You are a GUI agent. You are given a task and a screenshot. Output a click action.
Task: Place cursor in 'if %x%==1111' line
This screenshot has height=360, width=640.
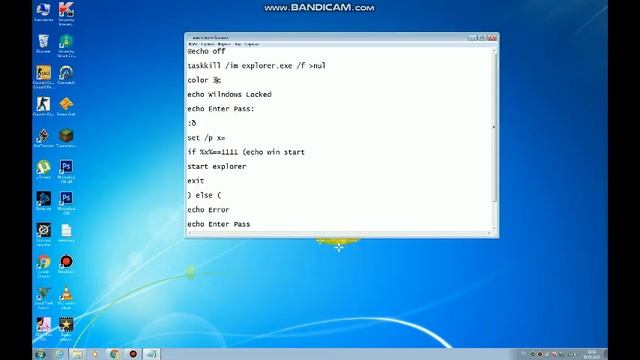(x=246, y=152)
